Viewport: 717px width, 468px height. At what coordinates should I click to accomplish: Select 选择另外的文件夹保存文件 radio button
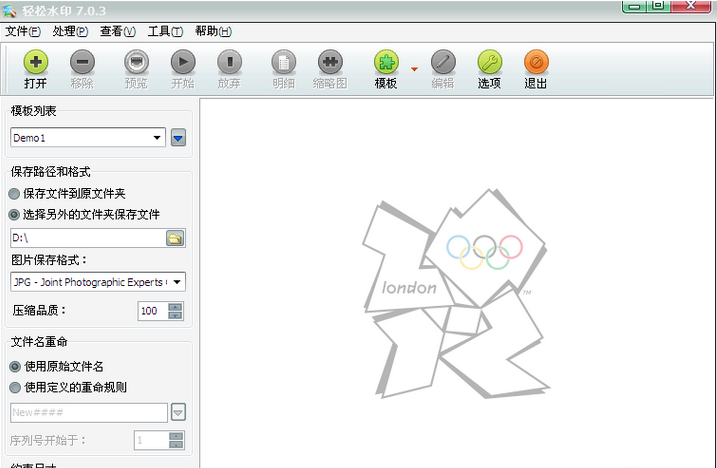(x=14, y=214)
